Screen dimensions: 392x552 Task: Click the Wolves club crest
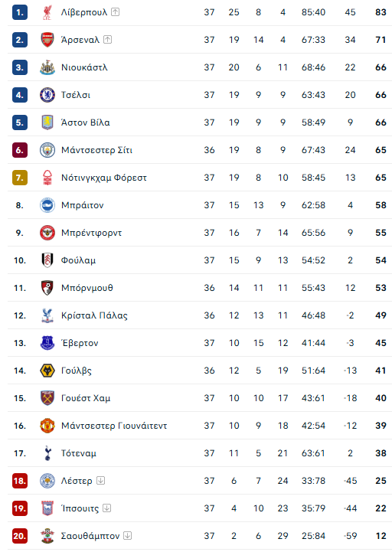point(47,371)
